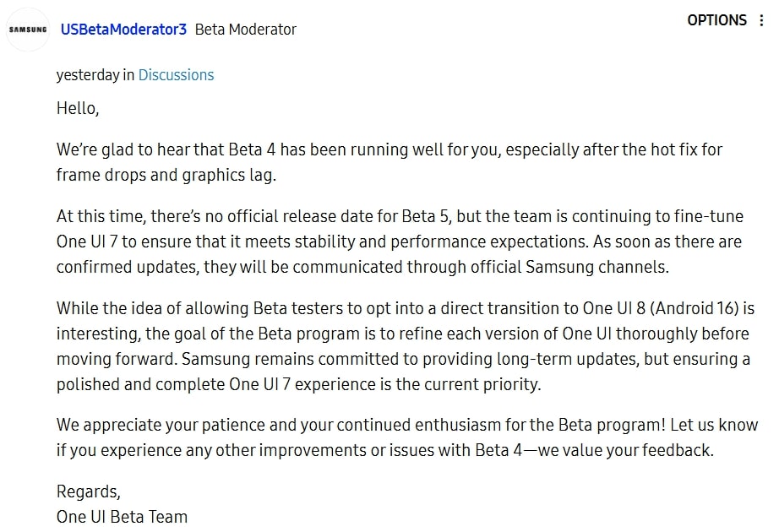Click the line starting 'interesting, the goal'
This screenshot has width=779, height=532.
(x=402, y=334)
